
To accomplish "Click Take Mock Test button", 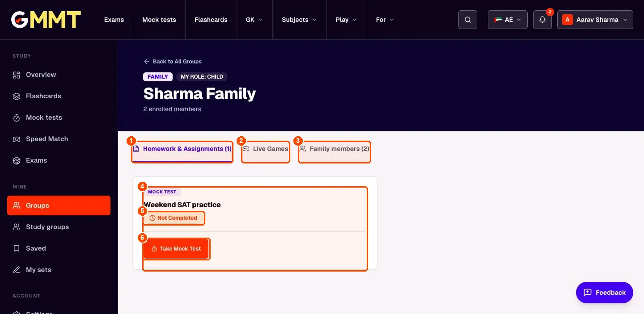I will pos(176,249).
